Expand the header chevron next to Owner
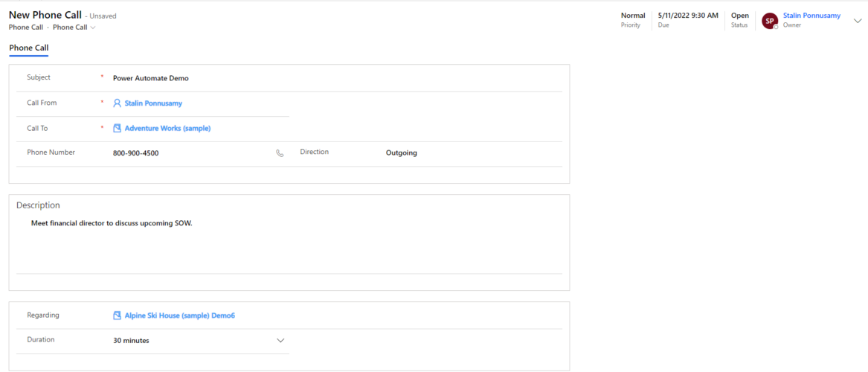Screen dimensions: 868x372 (858, 21)
